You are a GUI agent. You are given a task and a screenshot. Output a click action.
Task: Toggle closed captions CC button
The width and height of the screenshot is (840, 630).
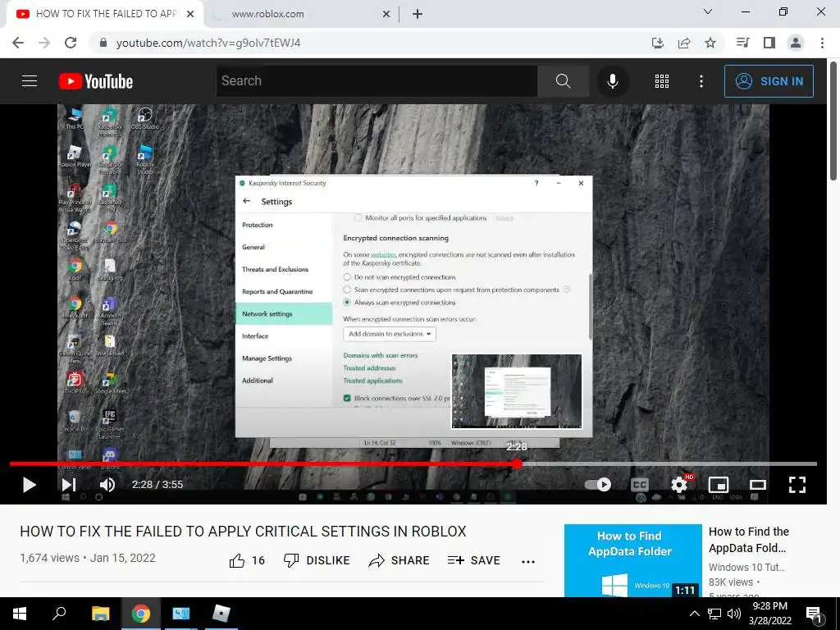click(x=639, y=485)
